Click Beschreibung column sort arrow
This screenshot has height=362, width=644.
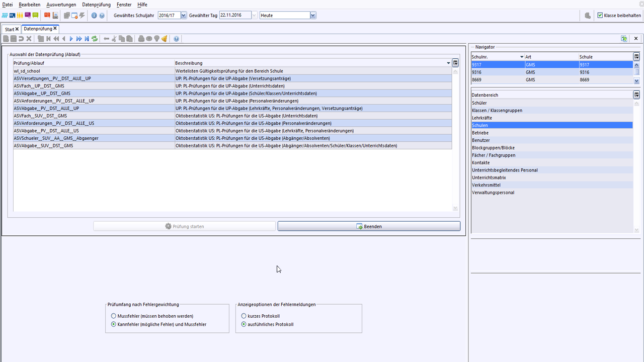448,63
